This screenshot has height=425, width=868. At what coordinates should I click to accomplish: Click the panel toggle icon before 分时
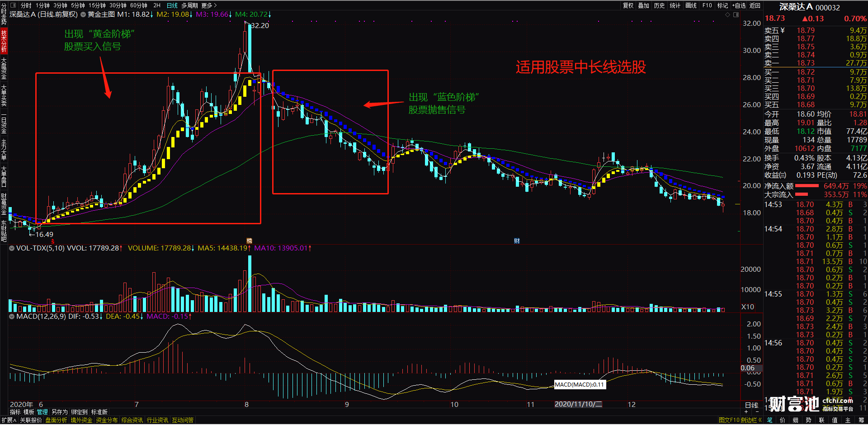13,5
